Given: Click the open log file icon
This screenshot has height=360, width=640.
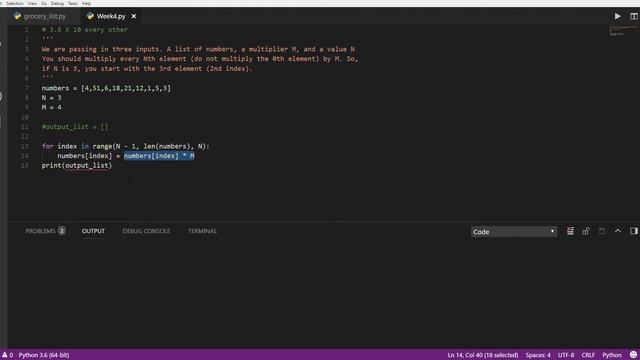Looking at the screenshot, I should click(602, 231).
